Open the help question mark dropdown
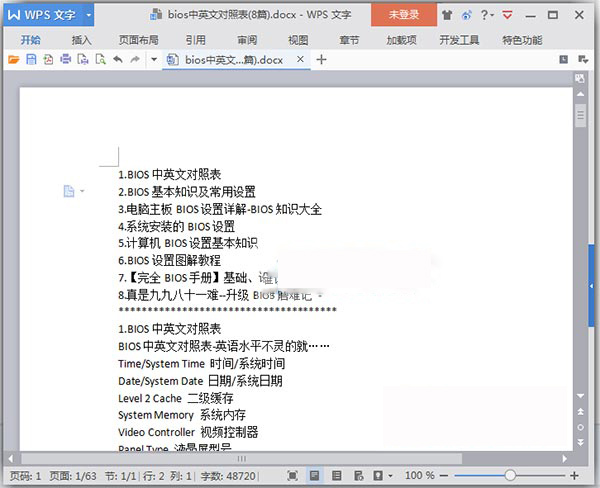The width and height of the screenshot is (600, 488). point(487,15)
